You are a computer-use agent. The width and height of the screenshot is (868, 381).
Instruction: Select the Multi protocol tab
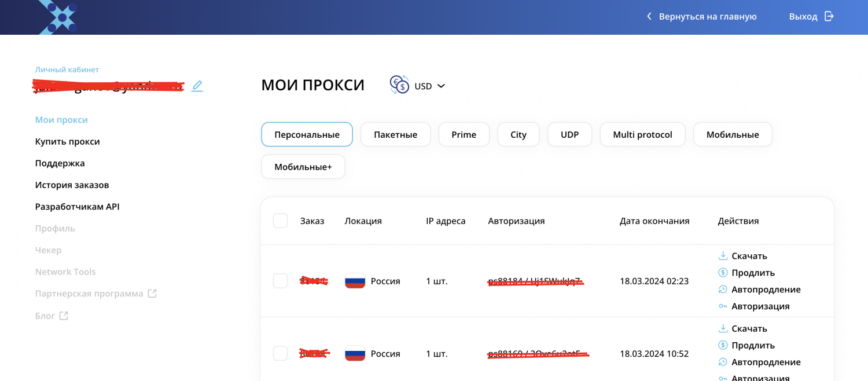[642, 134]
